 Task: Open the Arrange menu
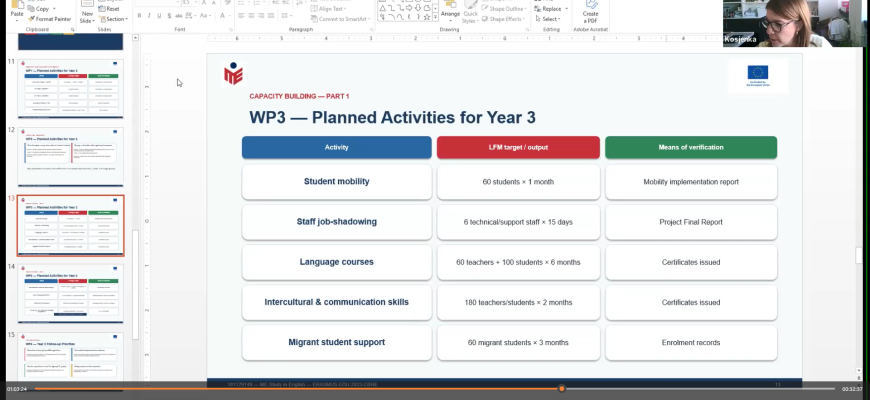click(x=451, y=13)
